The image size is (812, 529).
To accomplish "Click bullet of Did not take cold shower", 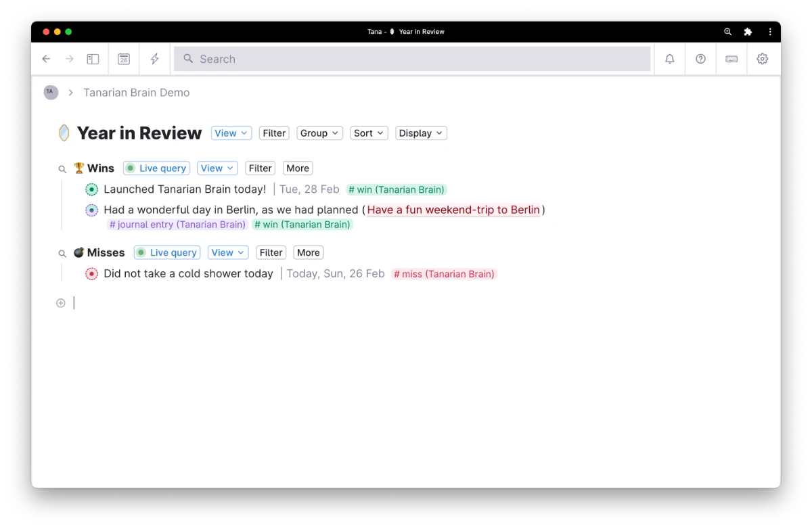I will tap(92, 274).
